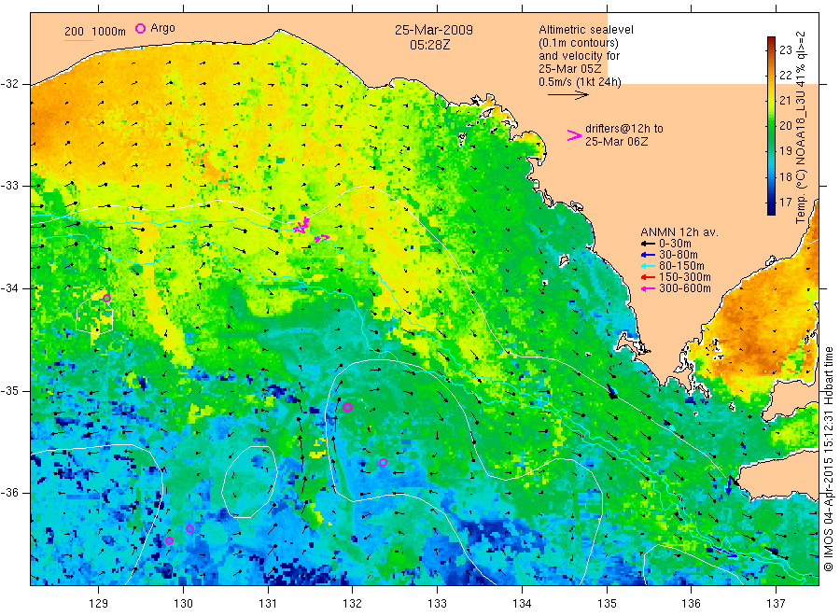The width and height of the screenshot is (840, 616).
Task: Click the 300-600m depth label
Action: pos(685,288)
